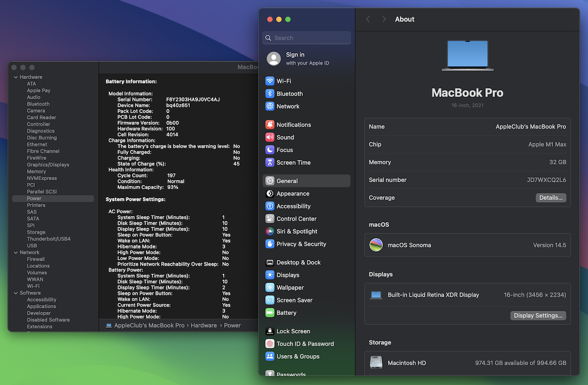This screenshot has width=588, height=385.
Task: Select the Sound speaker icon
Action: [270, 137]
